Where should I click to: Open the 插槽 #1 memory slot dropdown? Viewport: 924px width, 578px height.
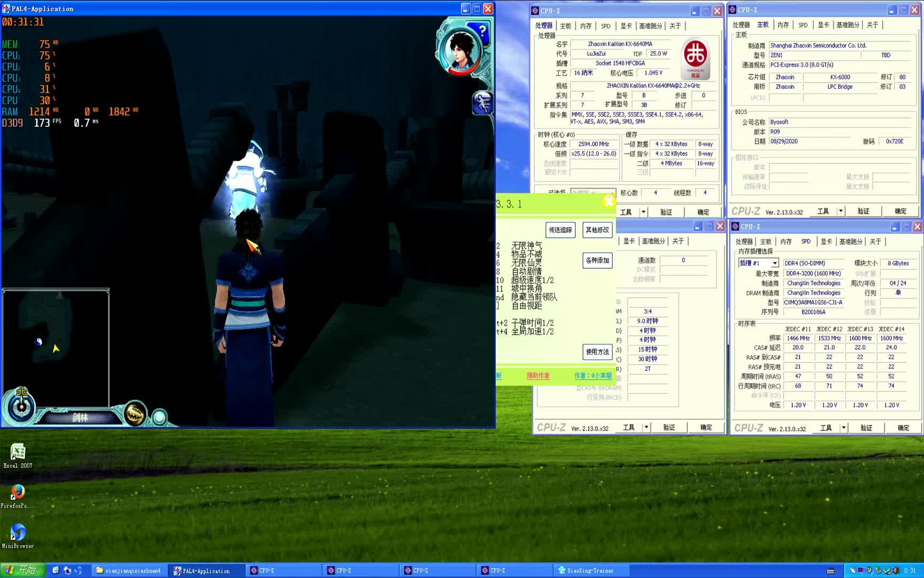(x=774, y=263)
